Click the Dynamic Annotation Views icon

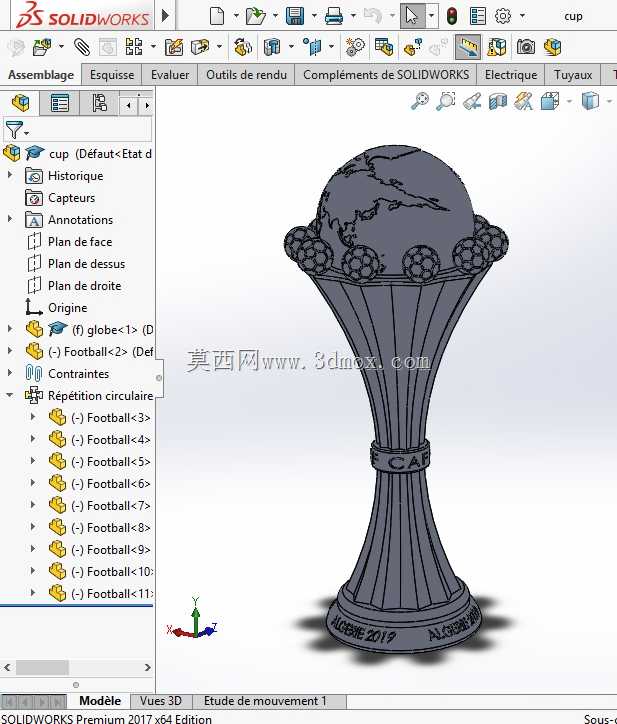coord(524,101)
